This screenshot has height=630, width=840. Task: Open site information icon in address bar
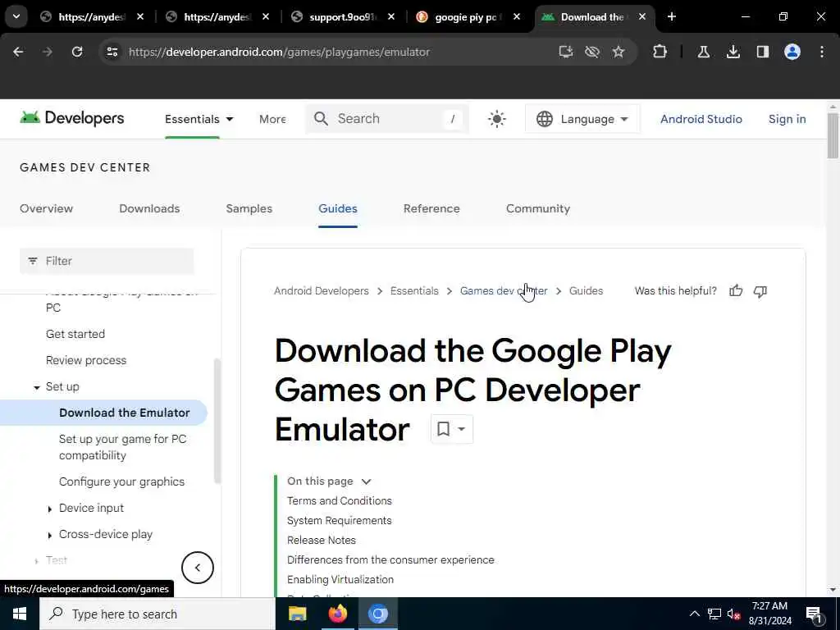112,52
